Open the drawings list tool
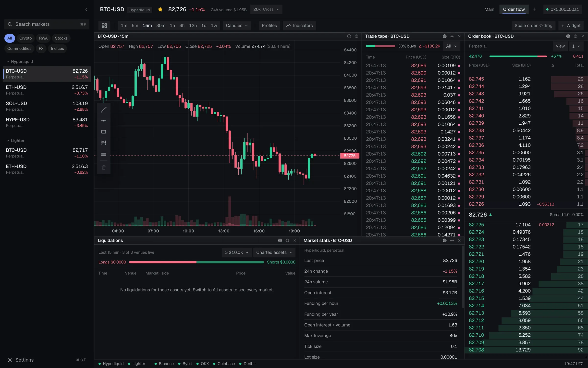This screenshot has height=368, width=588. pos(104,154)
